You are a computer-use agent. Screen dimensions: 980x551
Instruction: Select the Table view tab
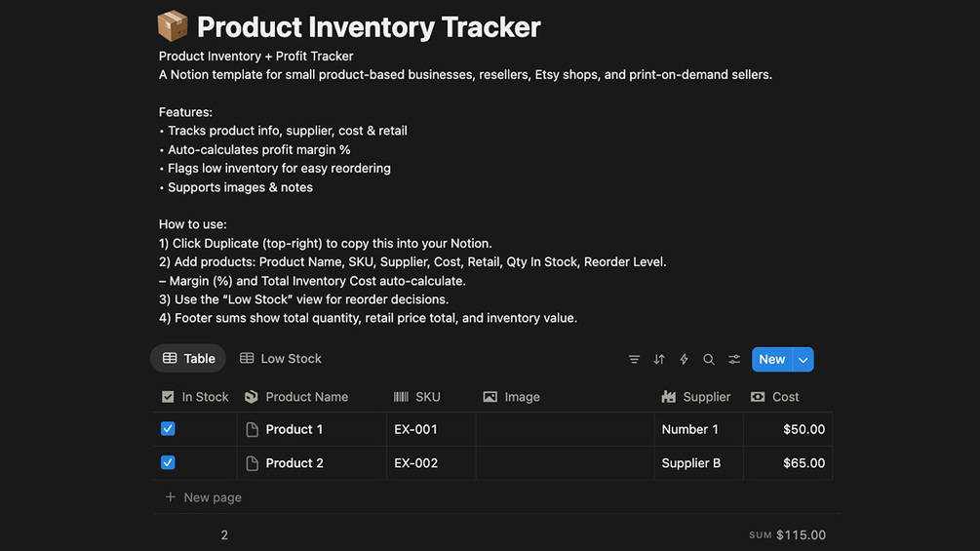tap(188, 359)
